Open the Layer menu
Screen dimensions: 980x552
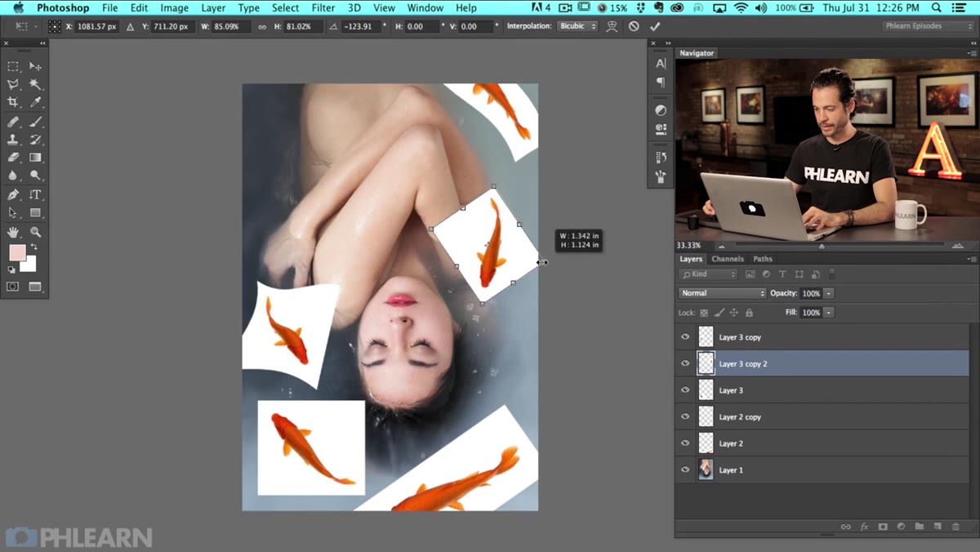(x=213, y=8)
